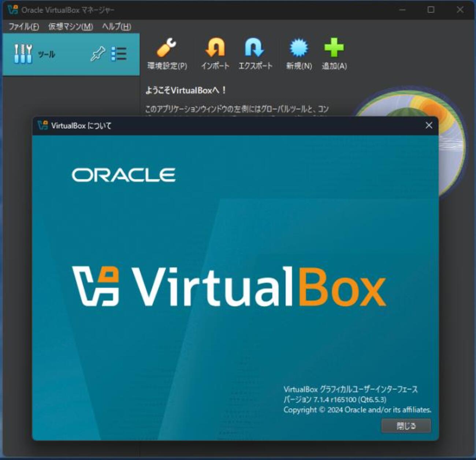The width and height of the screenshot is (476, 460).
Task: Click the ようこそVirtualBoxへ！ welcome heading
Action: pyautogui.click(x=186, y=90)
